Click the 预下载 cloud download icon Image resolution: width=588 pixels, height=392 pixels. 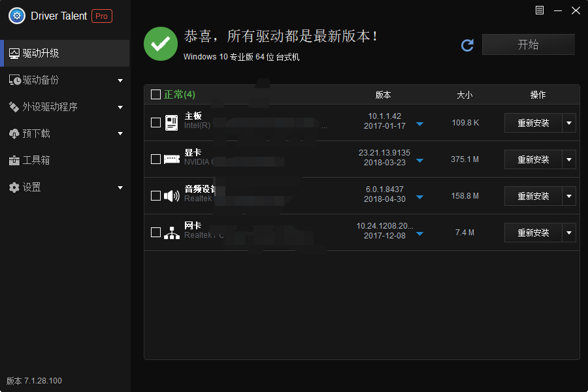pyautogui.click(x=14, y=133)
